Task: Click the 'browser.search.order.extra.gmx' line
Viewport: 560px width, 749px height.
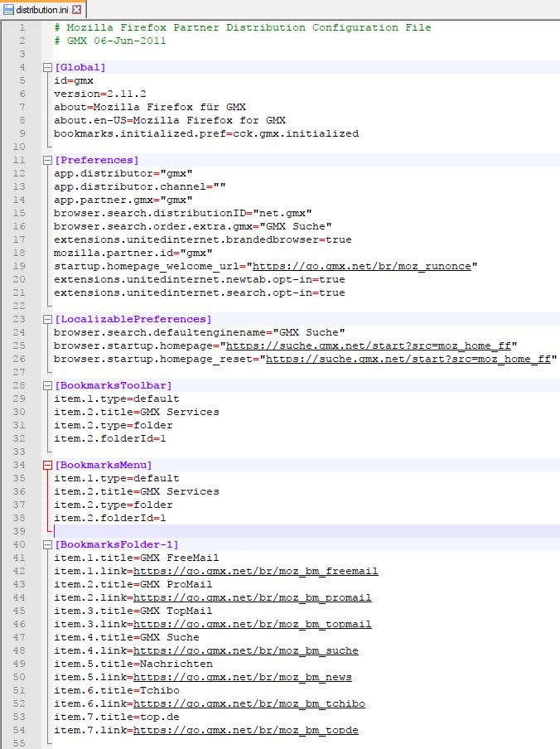Action: (193, 226)
